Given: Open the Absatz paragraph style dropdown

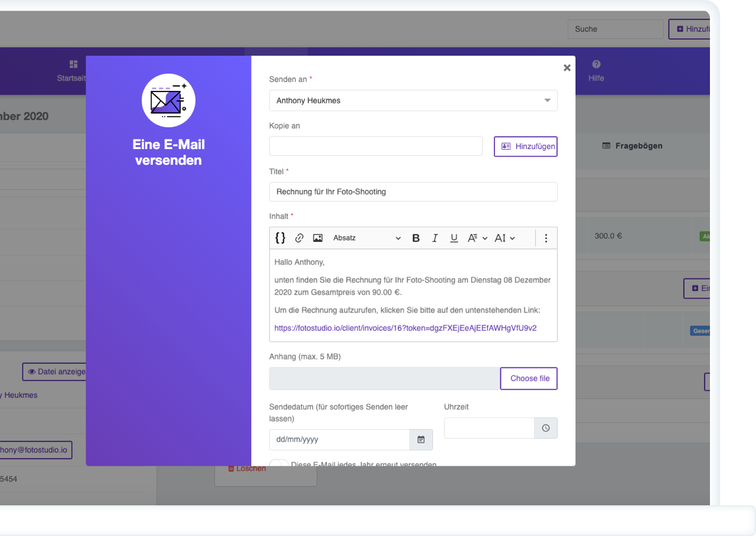Looking at the screenshot, I should pyautogui.click(x=366, y=238).
